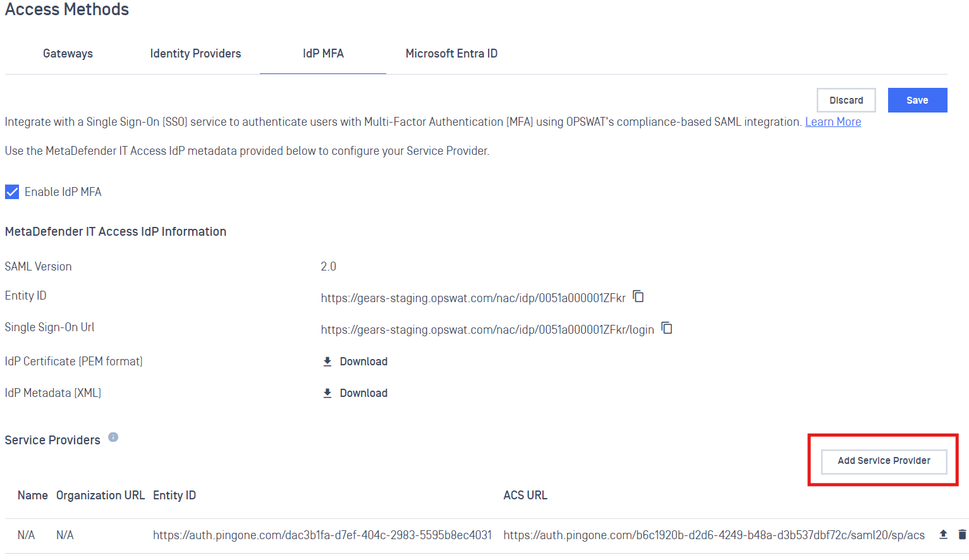Image resolution: width=969 pixels, height=560 pixels.
Task: Copy the Single Sign-On URL
Action: point(667,328)
